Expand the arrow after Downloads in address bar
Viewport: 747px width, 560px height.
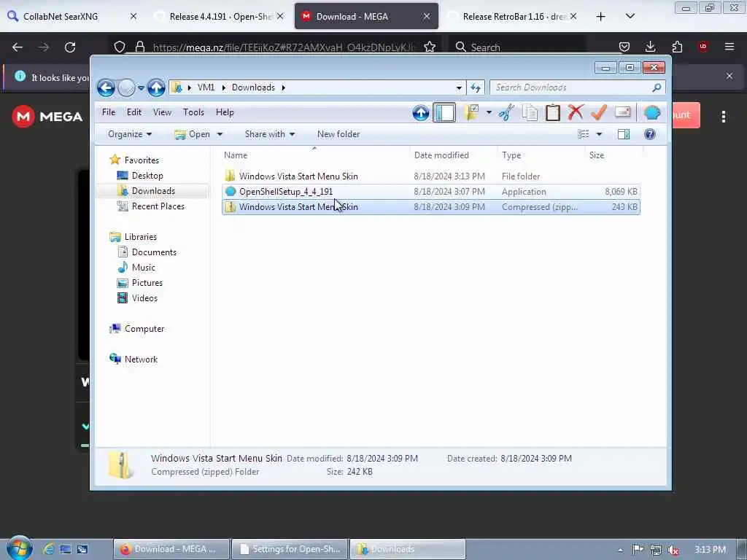pyautogui.click(x=284, y=87)
